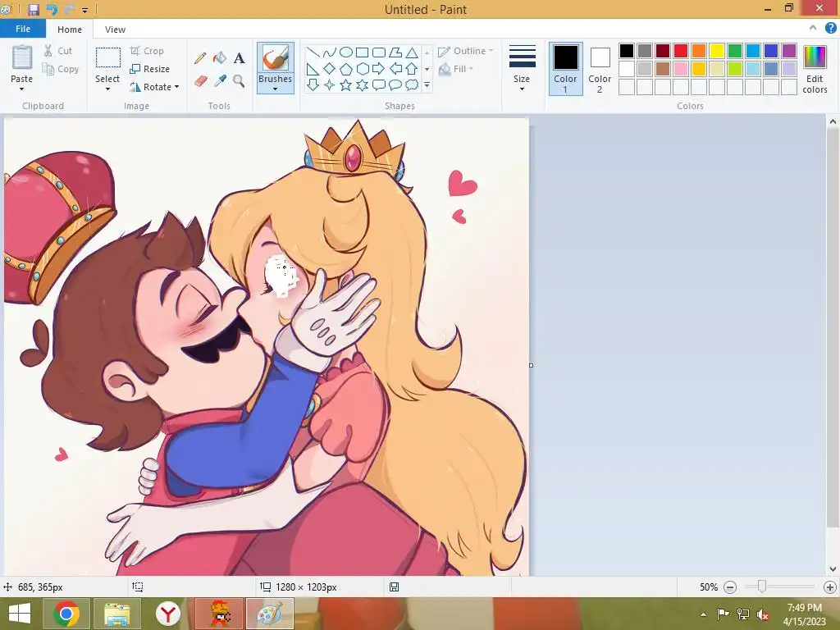Switch to the Home tab
Viewport: 840px width, 630px height.
[x=70, y=30]
